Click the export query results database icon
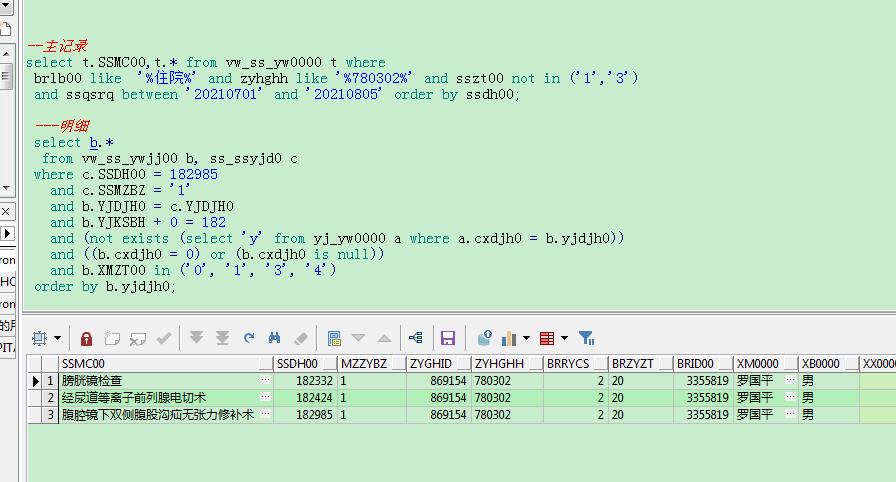The height and width of the screenshot is (482, 896). 485,338
